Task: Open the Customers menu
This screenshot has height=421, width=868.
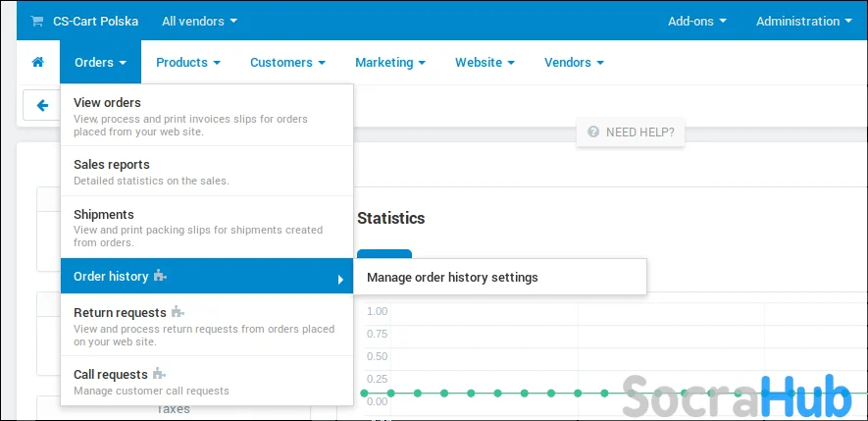Action: coord(287,62)
